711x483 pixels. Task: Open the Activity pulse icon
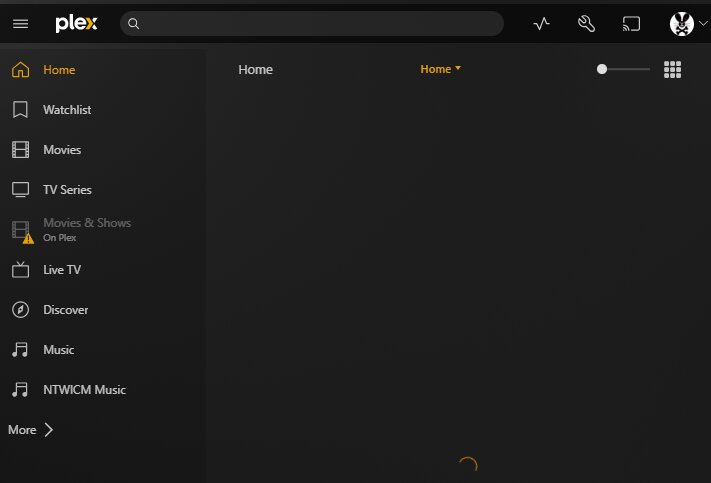click(541, 24)
